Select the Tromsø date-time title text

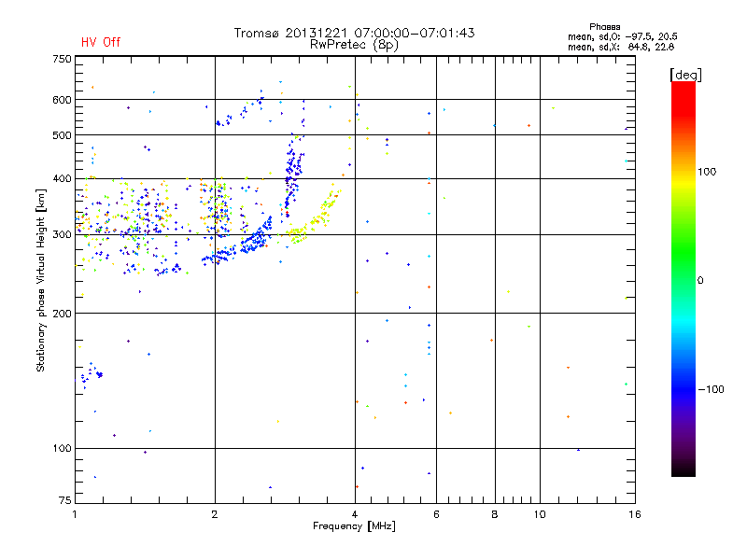pos(354,33)
